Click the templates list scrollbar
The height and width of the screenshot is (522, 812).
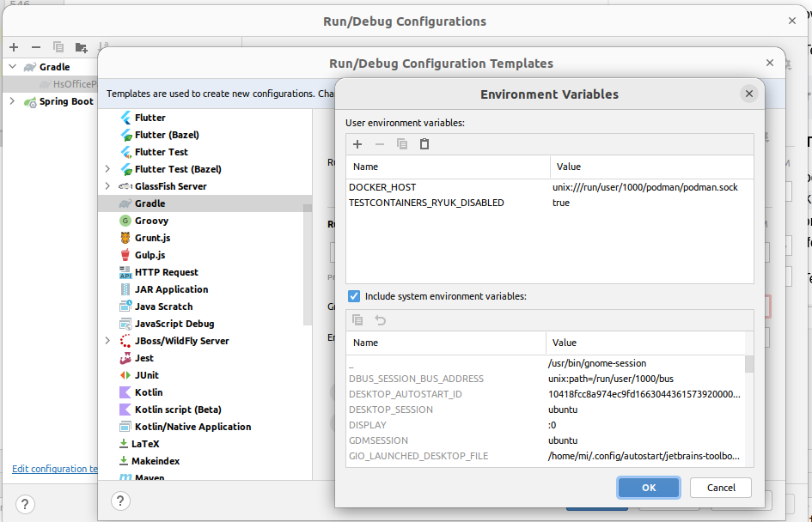point(308,264)
